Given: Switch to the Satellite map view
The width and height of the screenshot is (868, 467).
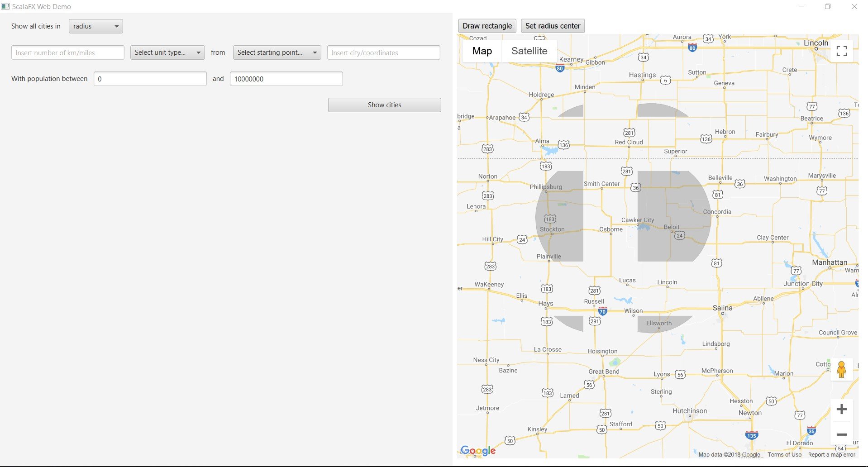Looking at the screenshot, I should [x=529, y=51].
